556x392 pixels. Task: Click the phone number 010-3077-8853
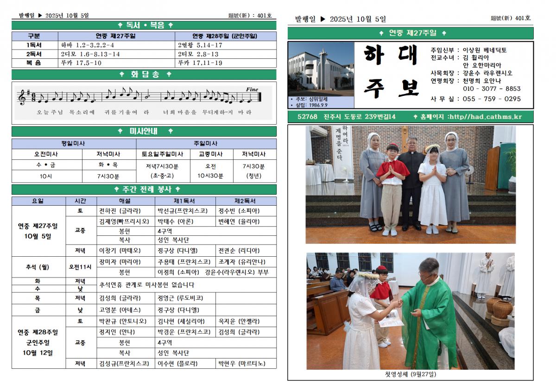[x=491, y=89]
